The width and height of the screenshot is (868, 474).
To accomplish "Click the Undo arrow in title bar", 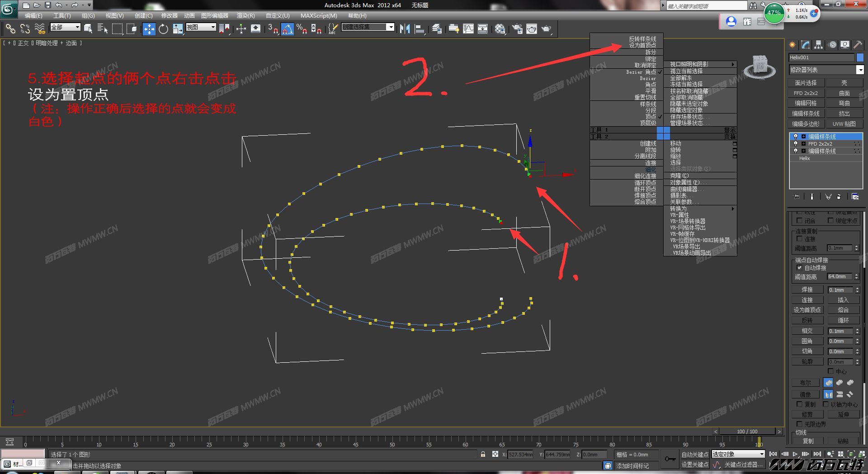I will (x=59, y=5).
